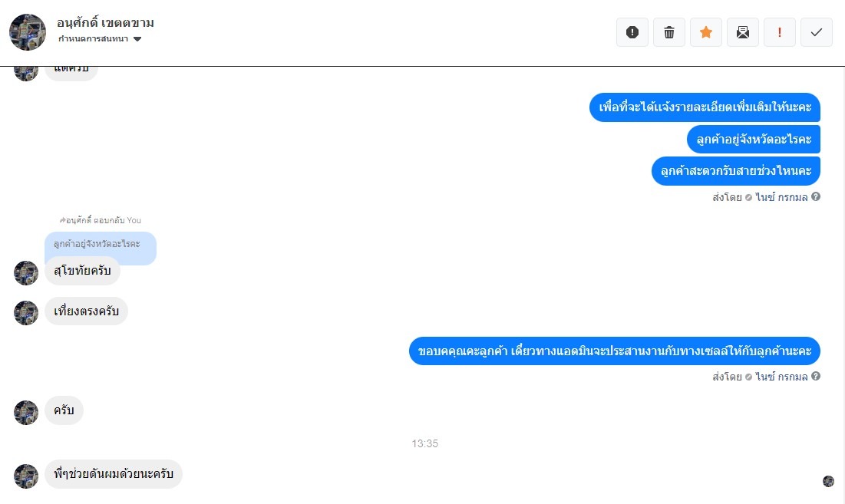Flag conversation with red exclamation priority icon
This screenshot has width=845, height=504.
(779, 32)
